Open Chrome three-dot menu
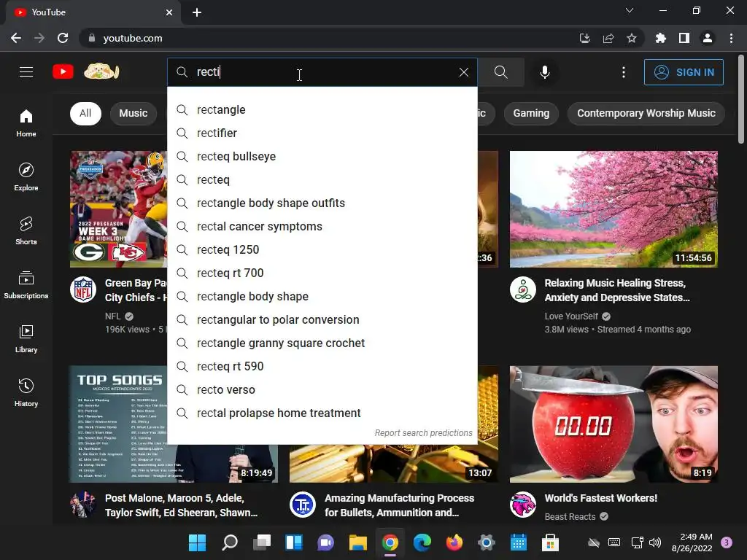 click(731, 38)
